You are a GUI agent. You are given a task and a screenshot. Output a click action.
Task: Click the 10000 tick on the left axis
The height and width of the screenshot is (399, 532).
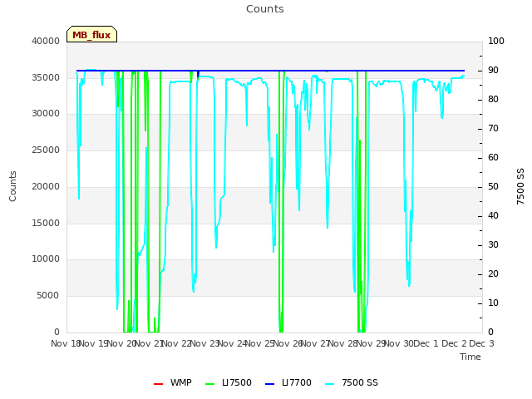(46, 259)
